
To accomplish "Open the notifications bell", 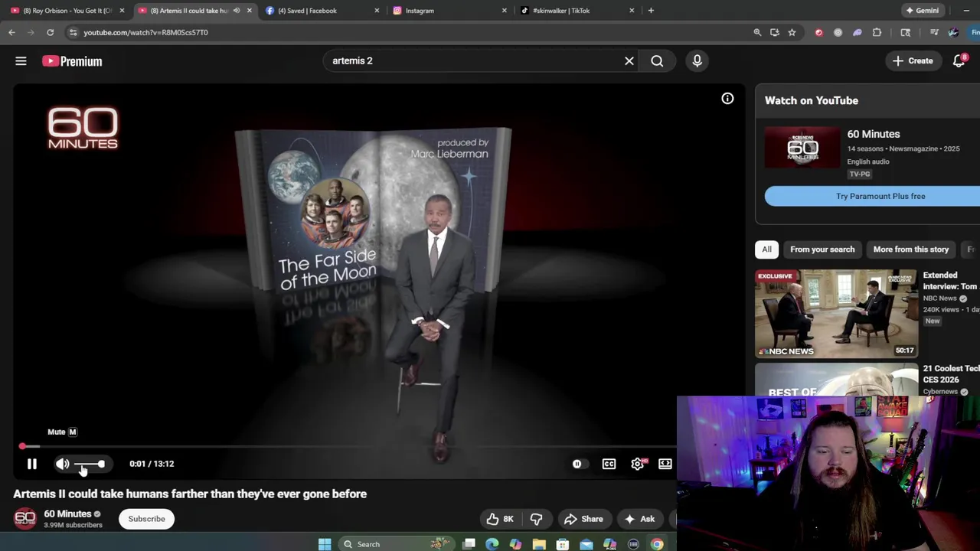I will [959, 60].
